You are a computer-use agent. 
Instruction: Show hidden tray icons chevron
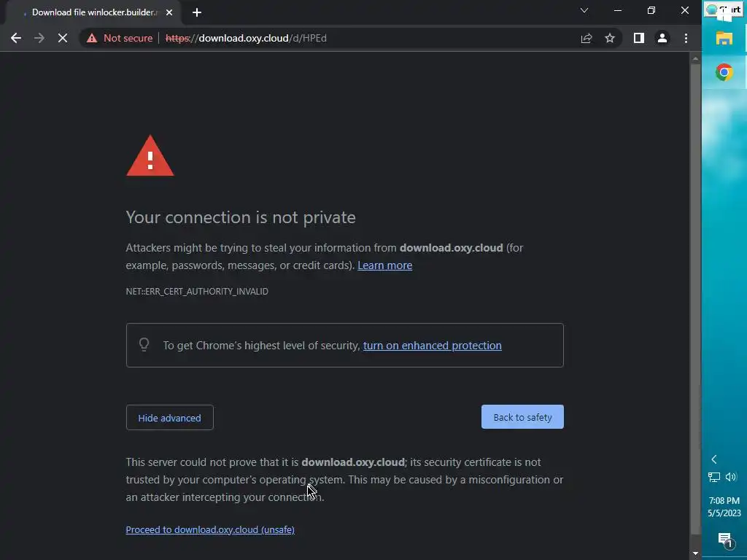coord(713,459)
